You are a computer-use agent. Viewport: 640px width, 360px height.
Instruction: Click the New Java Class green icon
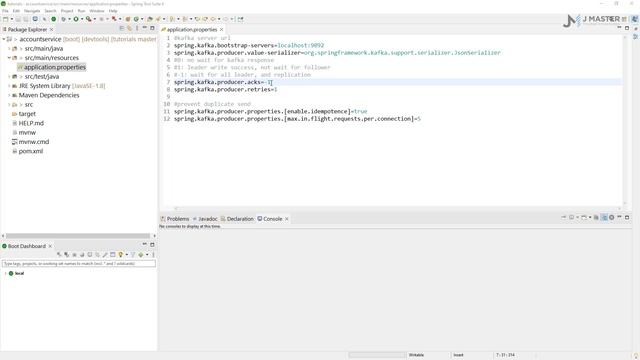[x=136, y=19]
